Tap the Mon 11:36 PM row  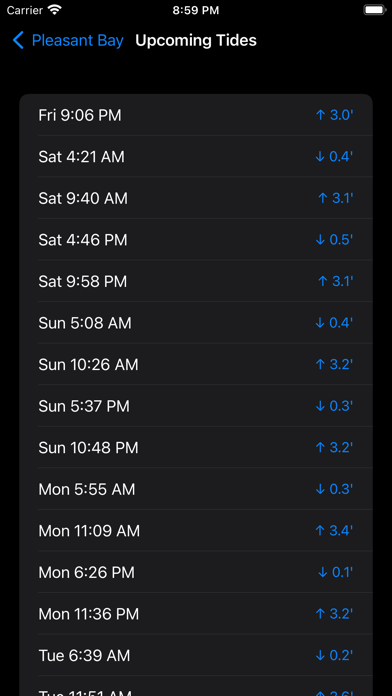(196, 614)
